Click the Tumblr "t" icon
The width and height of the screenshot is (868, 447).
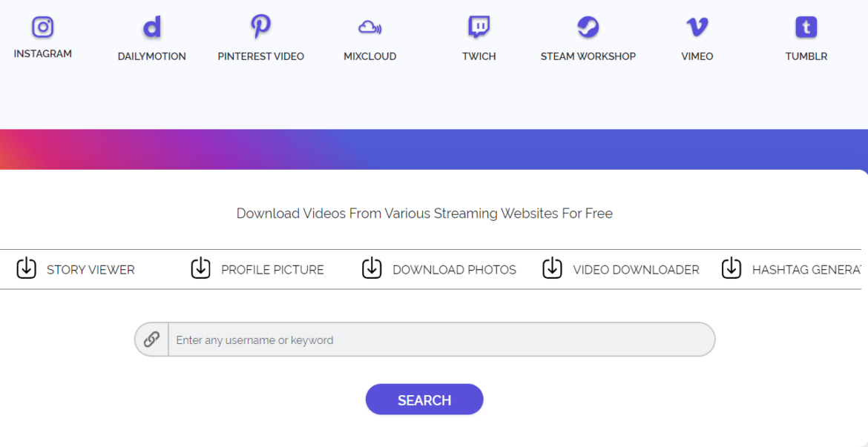point(806,27)
